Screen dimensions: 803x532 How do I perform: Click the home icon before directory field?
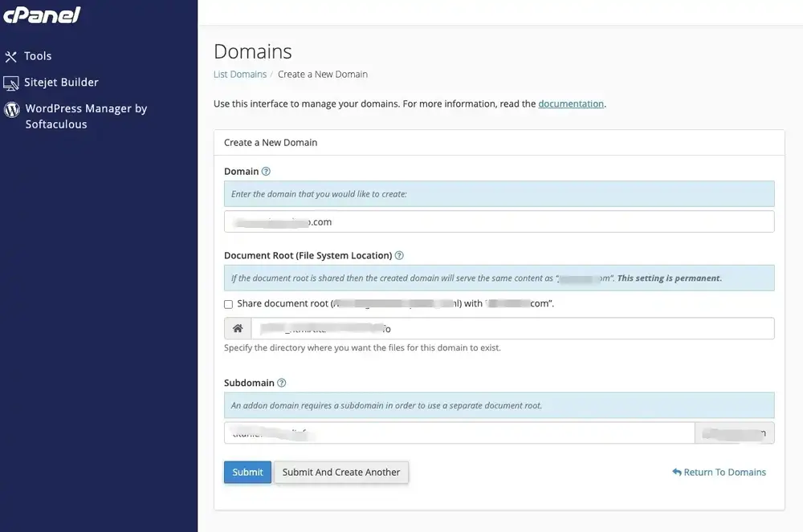[x=238, y=328]
